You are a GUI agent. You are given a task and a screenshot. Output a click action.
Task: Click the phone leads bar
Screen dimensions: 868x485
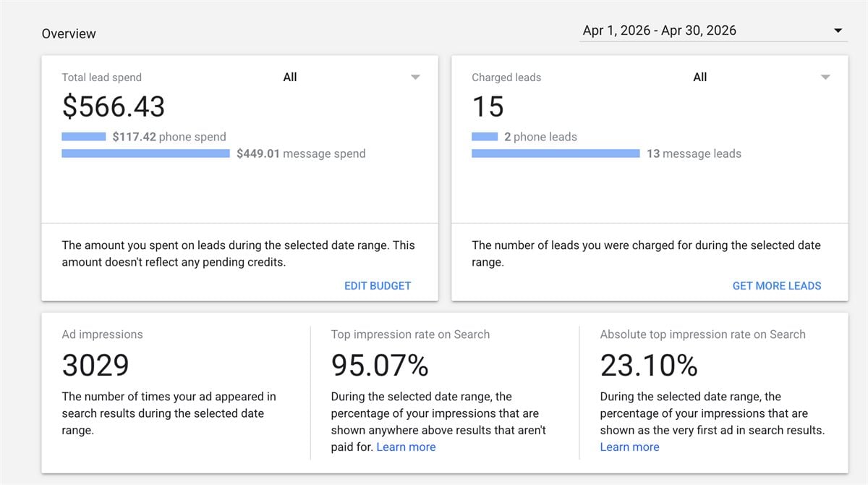click(x=485, y=136)
